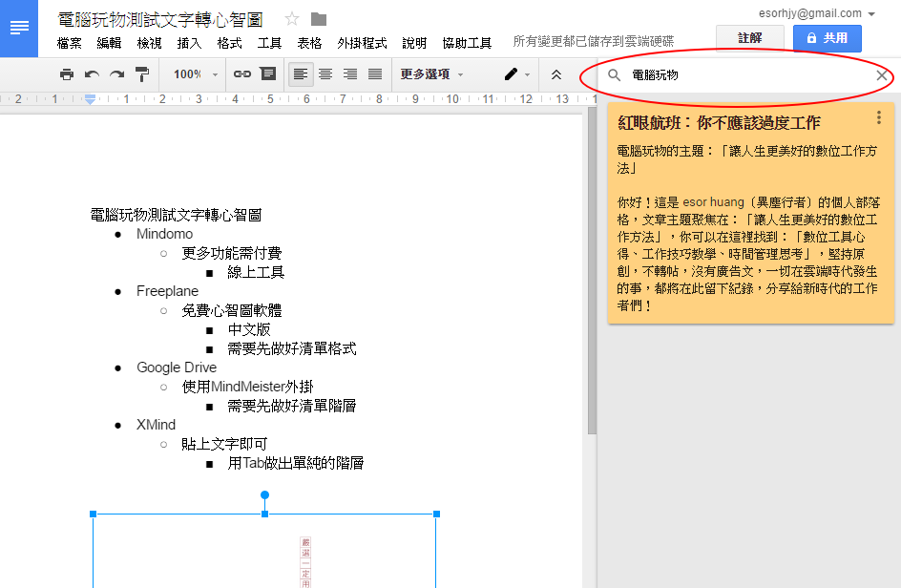Click 使用MindMeister外掛 sub-bullet
Image resolution: width=901 pixels, height=588 pixels.
pos(247,387)
